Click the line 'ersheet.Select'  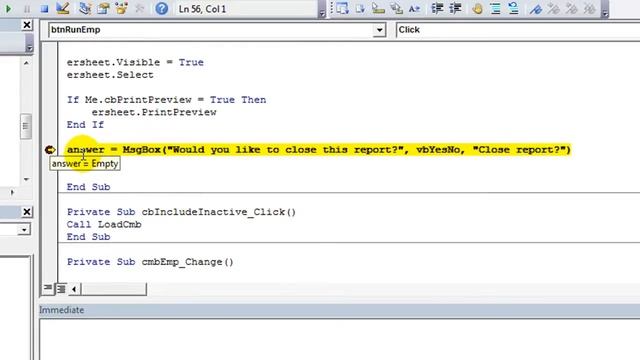[110, 75]
